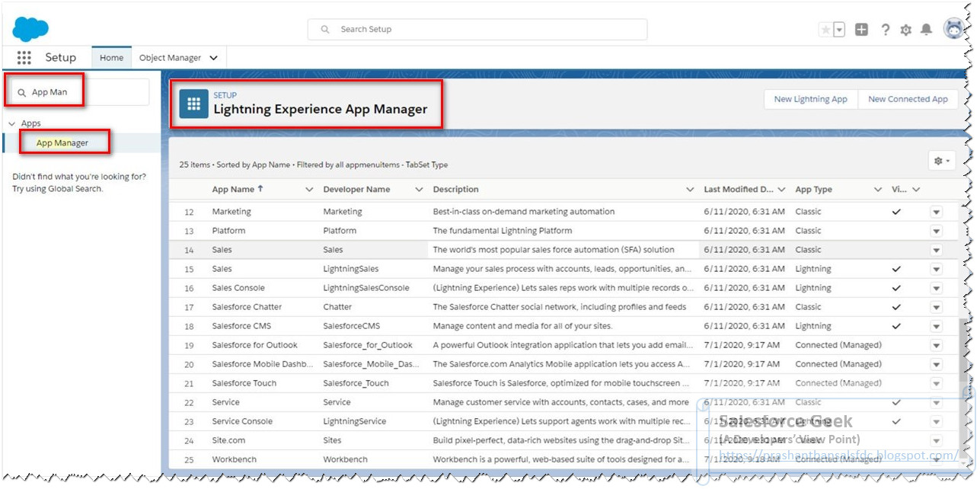Viewport: 980px width, 489px height.
Task: Collapse the Apps tree section
Action: click(12, 123)
